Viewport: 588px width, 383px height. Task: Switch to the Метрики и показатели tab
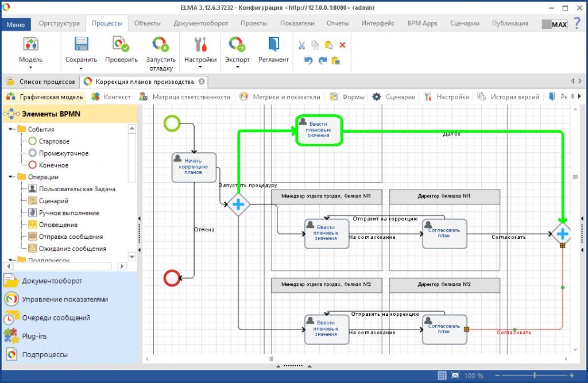pos(280,97)
